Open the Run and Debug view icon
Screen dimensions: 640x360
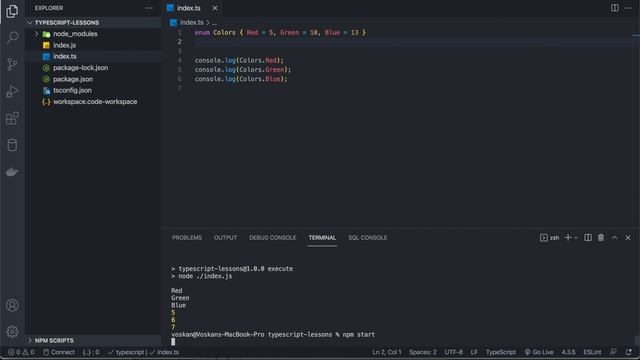(x=12, y=91)
